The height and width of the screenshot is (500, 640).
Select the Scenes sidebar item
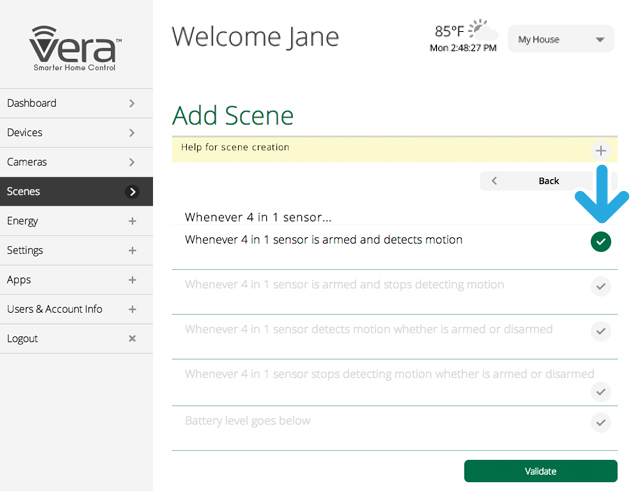pos(76,191)
